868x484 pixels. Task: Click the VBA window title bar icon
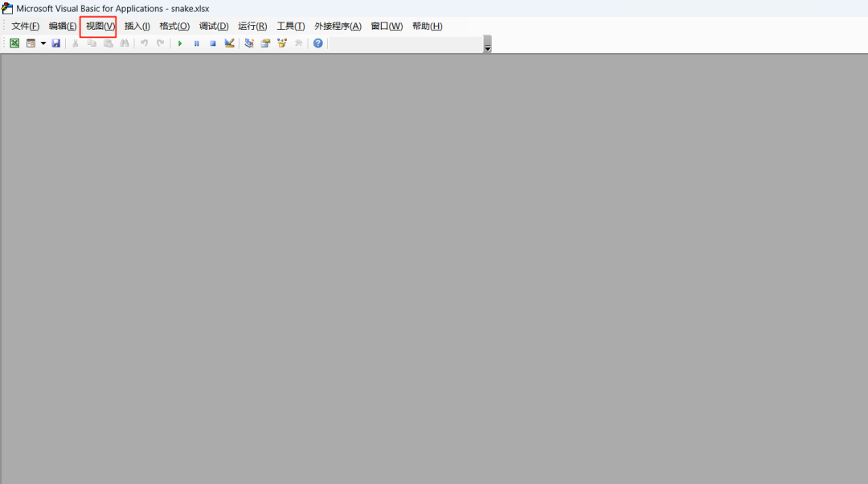tap(7, 8)
